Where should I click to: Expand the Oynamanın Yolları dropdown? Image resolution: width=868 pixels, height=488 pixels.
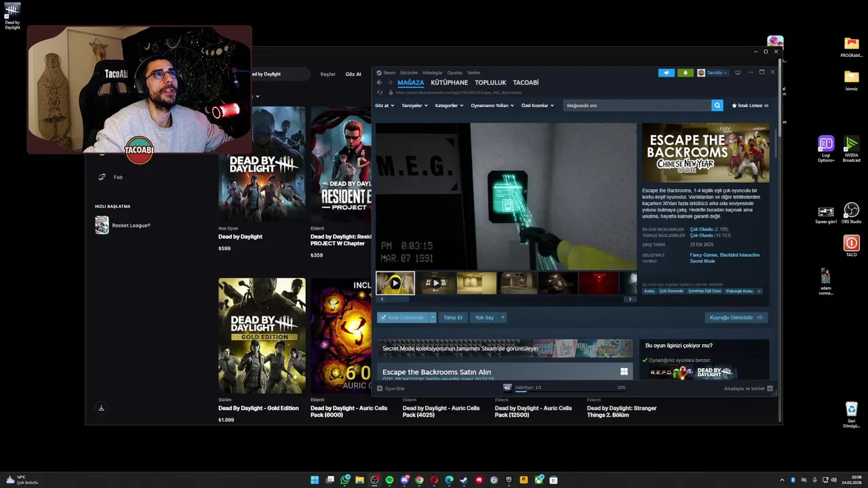492,105
